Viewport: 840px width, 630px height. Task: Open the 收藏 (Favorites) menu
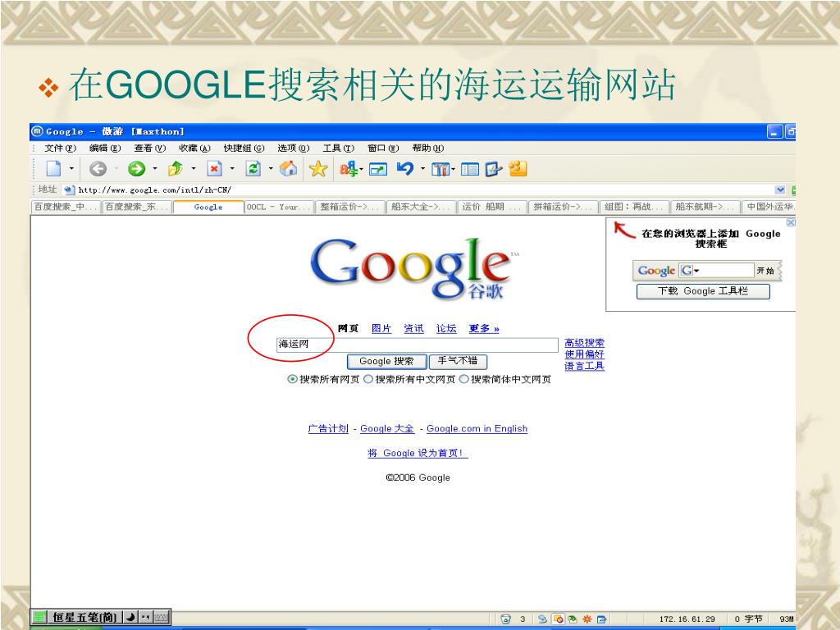point(194,148)
